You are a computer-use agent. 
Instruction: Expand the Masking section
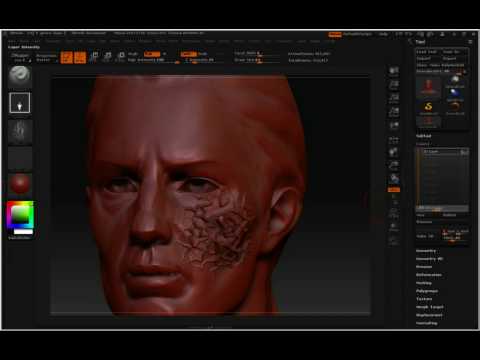tap(424, 283)
